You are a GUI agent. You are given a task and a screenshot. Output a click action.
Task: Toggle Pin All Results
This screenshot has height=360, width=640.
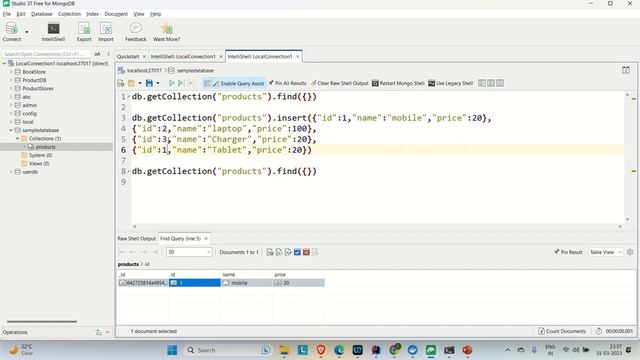pos(287,83)
